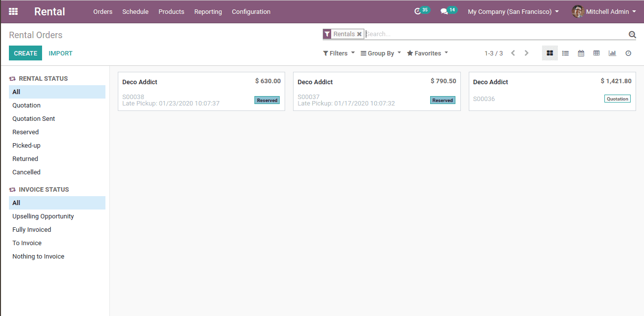This screenshot has width=644, height=316.
Task: Open the Products menu
Action: tap(171, 11)
